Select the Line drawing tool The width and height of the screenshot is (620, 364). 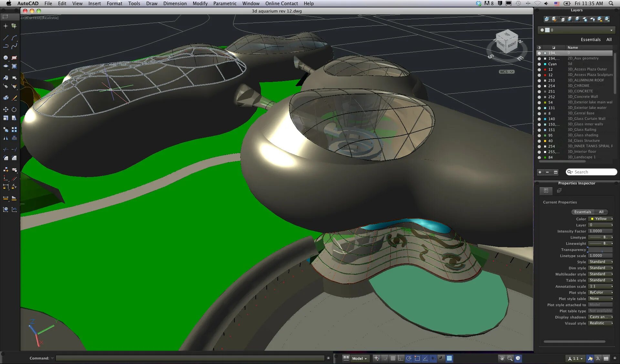point(5,38)
